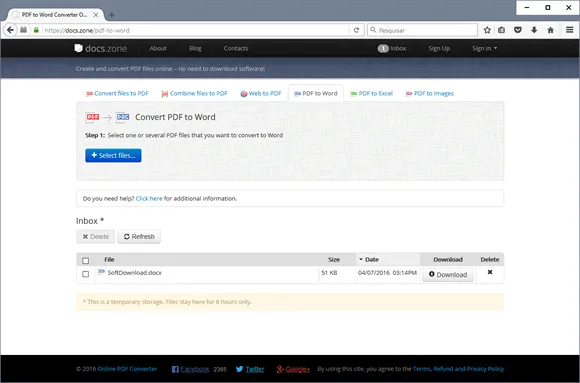Expand the Sign In dropdown
580x383 pixels.
pyautogui.click(x=485, y=48)
